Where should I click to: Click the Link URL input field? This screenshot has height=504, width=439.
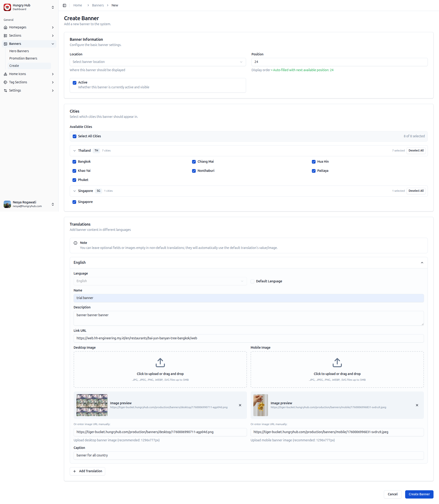pyautogui.click(x=248, y=338)
